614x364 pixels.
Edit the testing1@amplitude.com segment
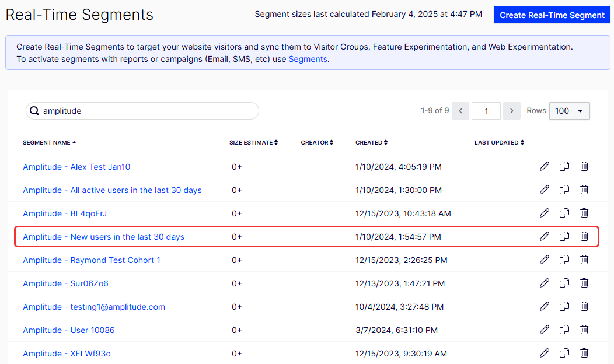point(545,306)
